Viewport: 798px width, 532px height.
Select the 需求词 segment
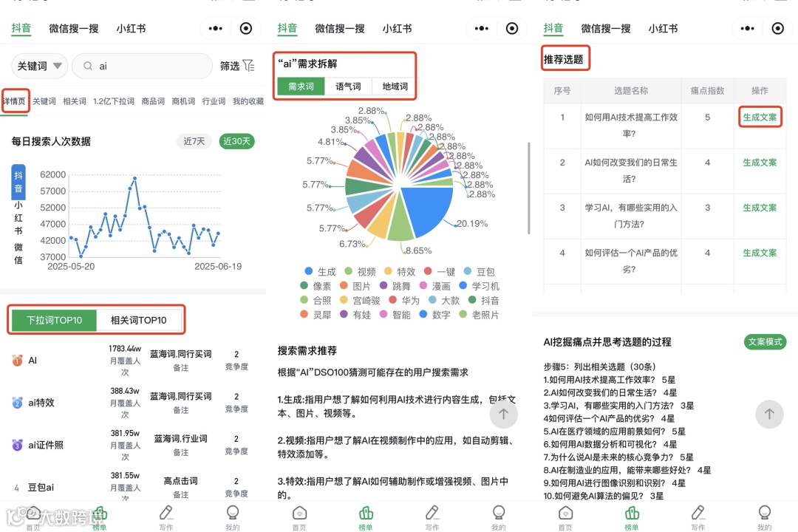pyautogui.click(x=301, y=86)
